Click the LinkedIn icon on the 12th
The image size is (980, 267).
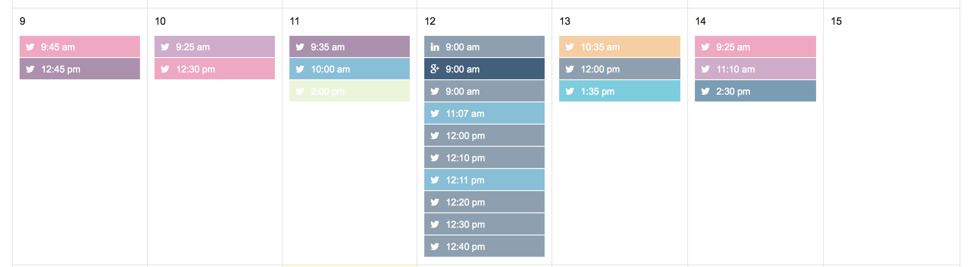pos(435,47)
